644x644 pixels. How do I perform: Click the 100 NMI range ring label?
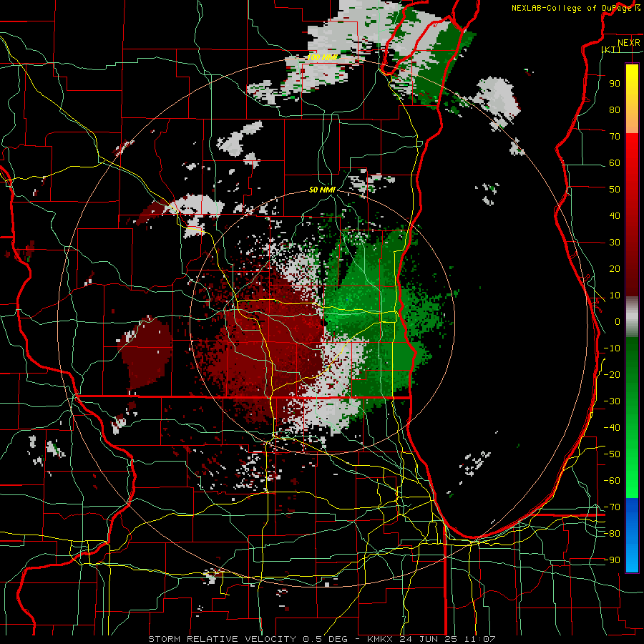coord(323,57)
